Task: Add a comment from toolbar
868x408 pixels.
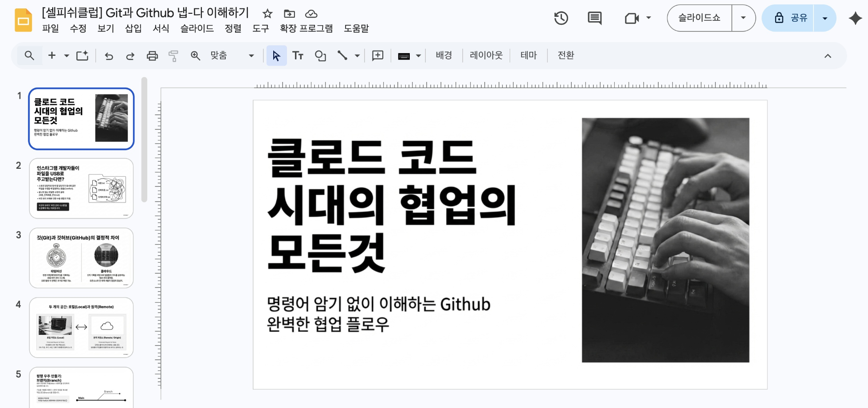Action: click(x=377, y=55)
